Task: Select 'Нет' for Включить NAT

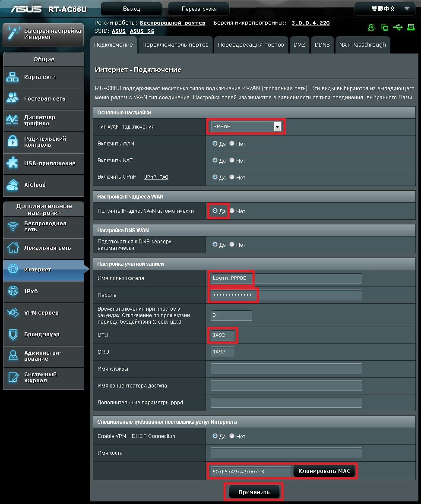Action: point(232,161)
